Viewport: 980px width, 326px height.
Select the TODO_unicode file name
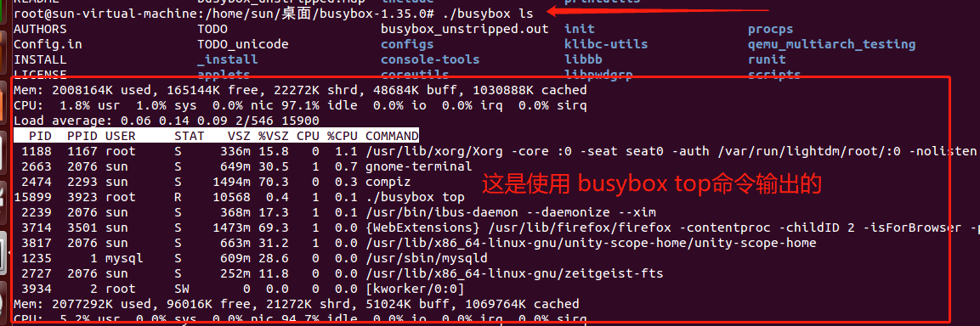243,44
